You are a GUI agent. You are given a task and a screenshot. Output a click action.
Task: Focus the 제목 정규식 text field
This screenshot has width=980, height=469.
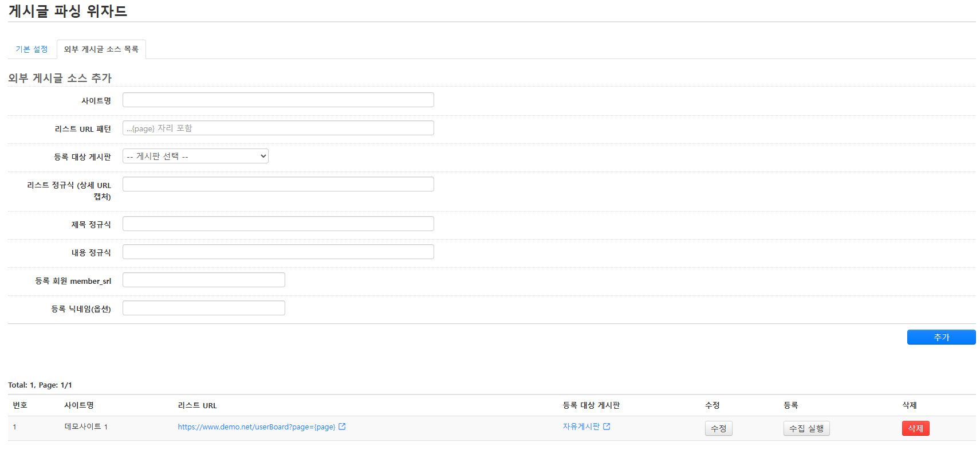[278, 224]
